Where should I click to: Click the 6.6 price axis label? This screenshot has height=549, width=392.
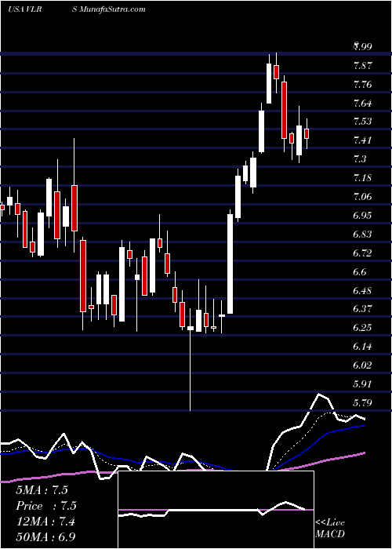[360, 271]
